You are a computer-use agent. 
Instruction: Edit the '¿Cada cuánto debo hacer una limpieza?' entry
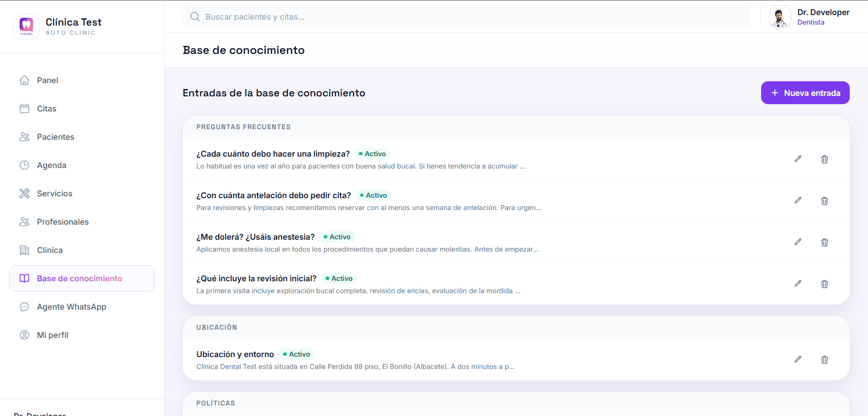(x=798, y=159)
